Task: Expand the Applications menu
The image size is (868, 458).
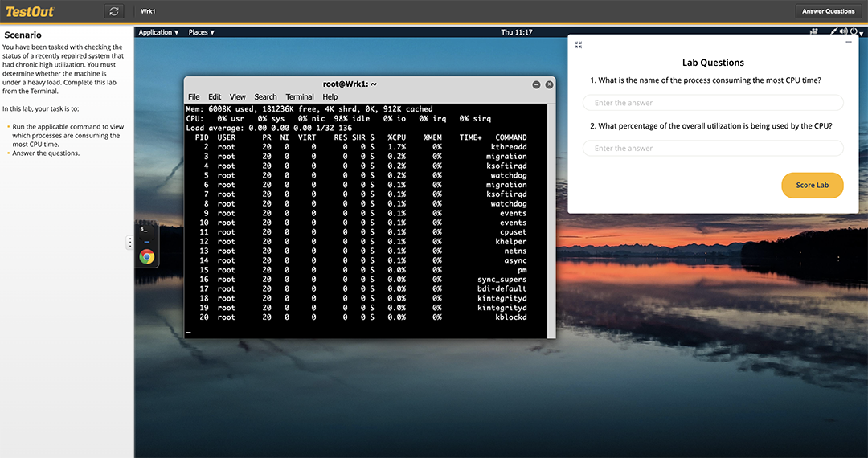Action: (158, 32)
